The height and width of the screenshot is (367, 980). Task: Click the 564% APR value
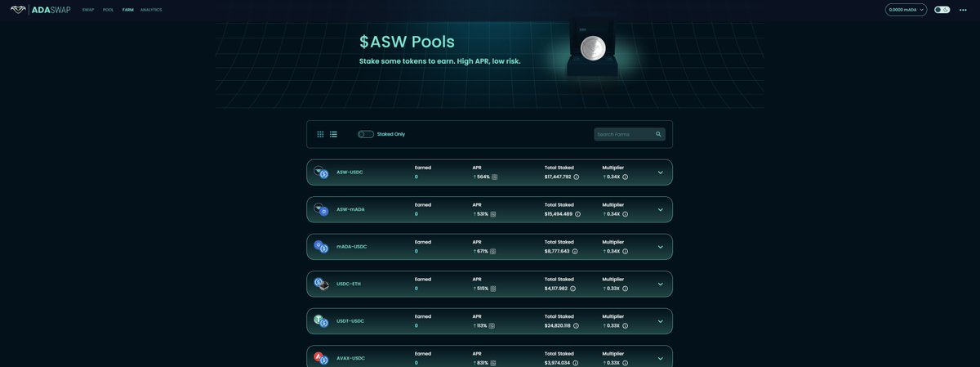point(483,177)
